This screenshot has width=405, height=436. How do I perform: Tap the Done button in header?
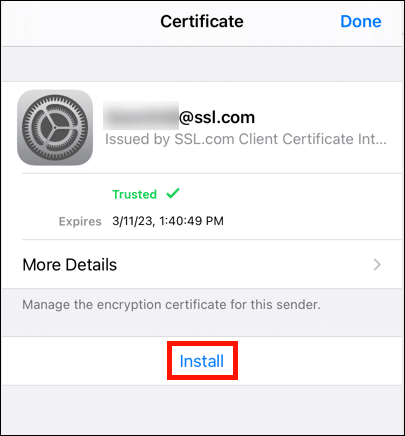click(360, 21)
